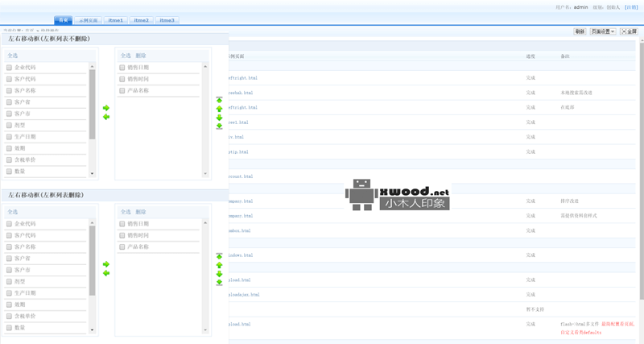Check 含税单价 in the top panel left list
This screenshot has height=344, width=644.
[9, 160]
